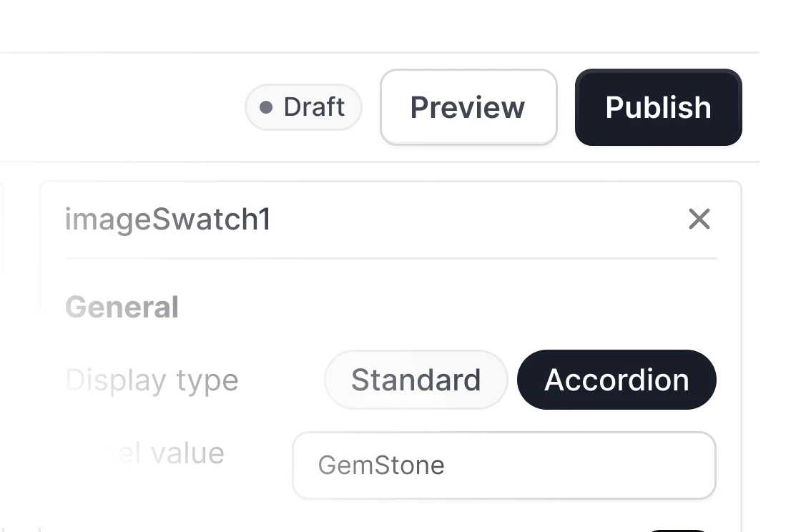Click the imageSwatch1 panel title

(167, 220)
